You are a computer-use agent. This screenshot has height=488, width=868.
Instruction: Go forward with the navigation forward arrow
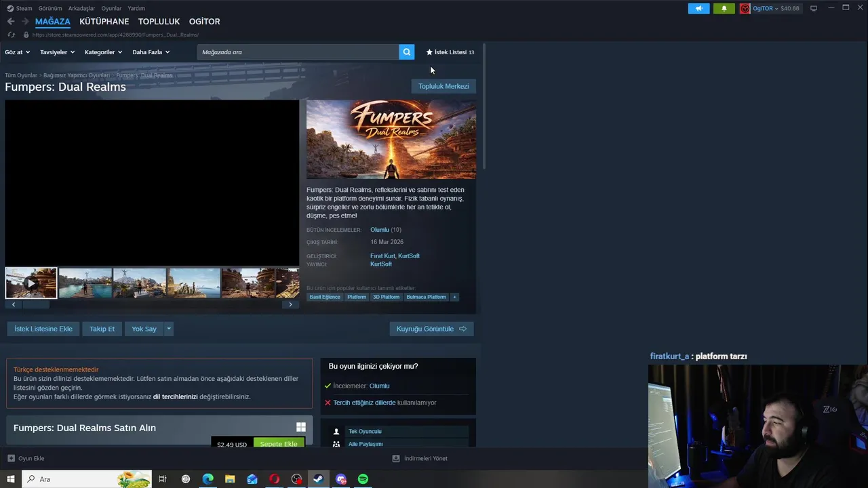25,22
